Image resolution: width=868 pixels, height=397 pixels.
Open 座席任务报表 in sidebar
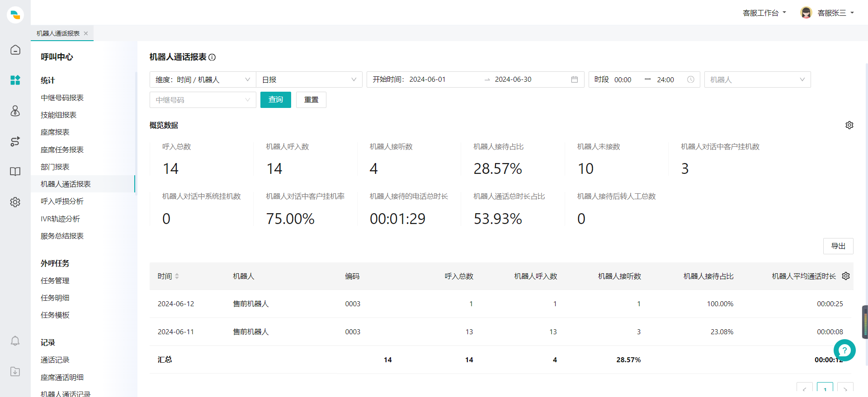pos(62,150)
